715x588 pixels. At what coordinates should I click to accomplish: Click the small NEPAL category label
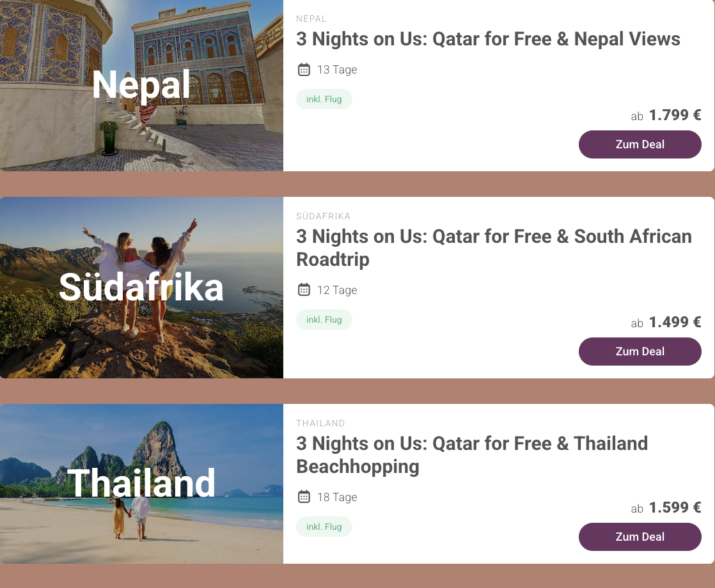click(x=311, y=19)
